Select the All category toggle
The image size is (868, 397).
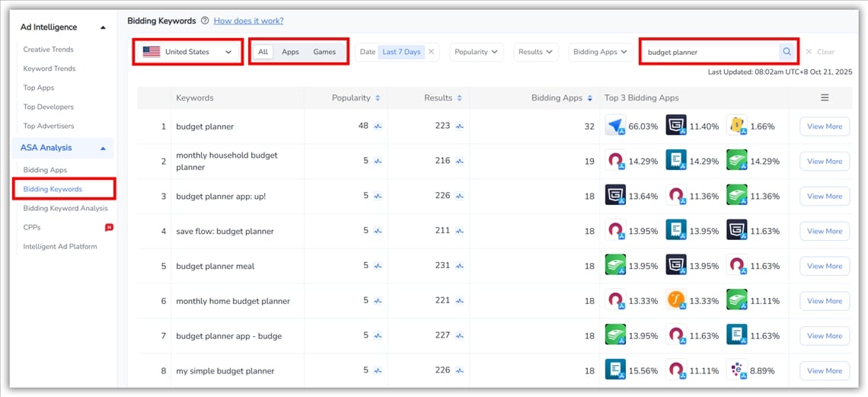click(x=263, y=52)
